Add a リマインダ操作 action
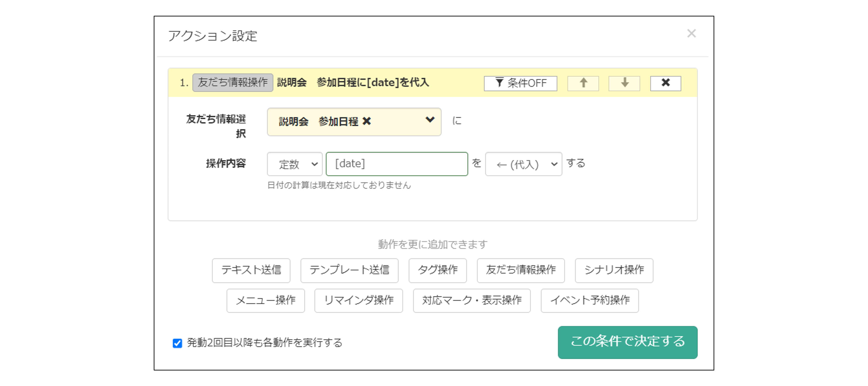Screen dimensions: 868x386 coord(359,300)
